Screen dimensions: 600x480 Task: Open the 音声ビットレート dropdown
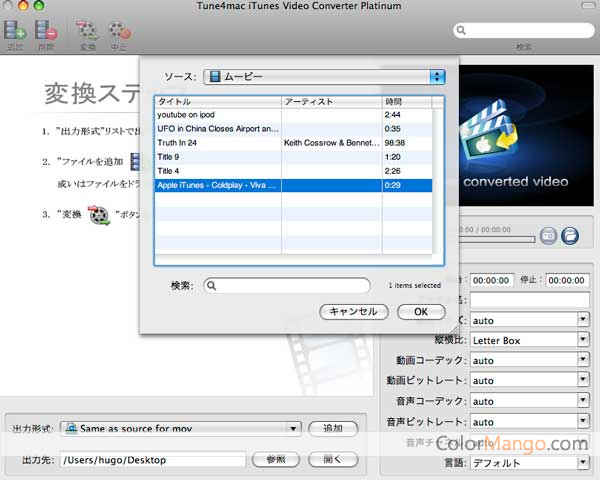[x=529, y=421]
